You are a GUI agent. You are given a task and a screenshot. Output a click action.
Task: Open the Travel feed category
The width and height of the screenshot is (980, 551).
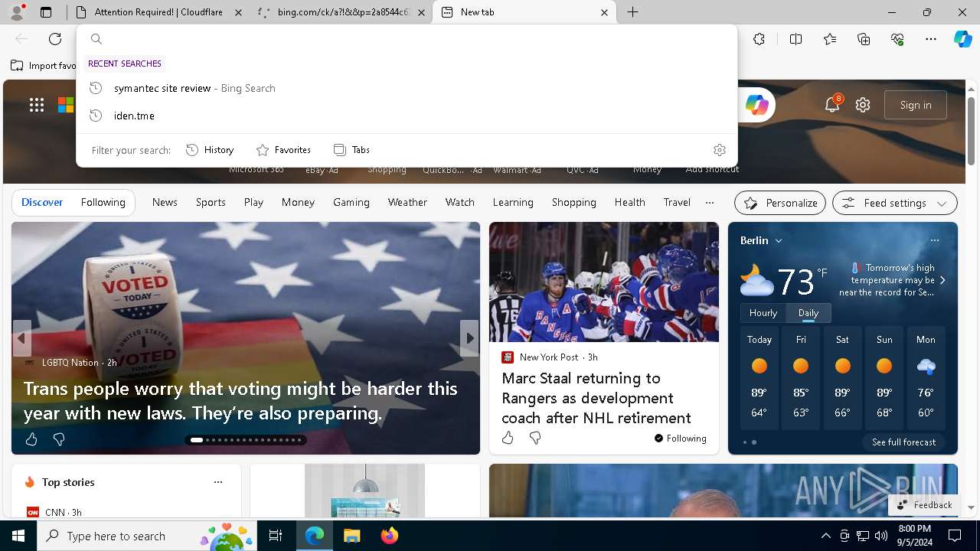pyautogui.click(x=677, y=202)
